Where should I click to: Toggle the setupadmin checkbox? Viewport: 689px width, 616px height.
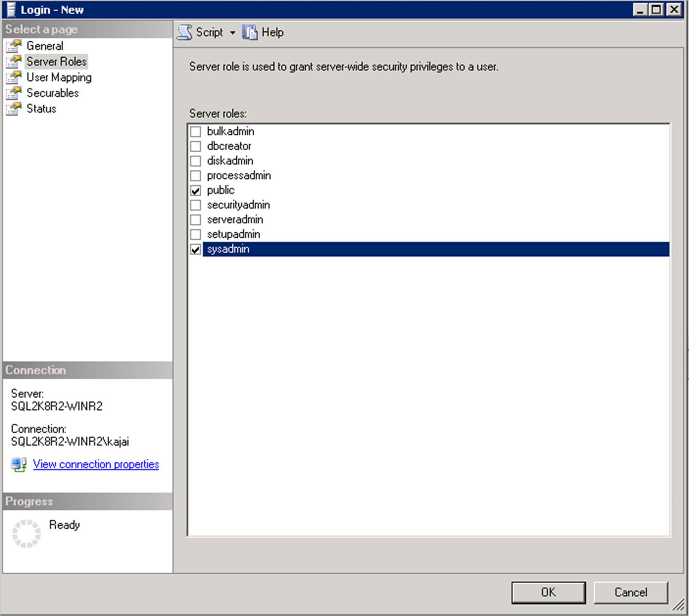point(196,234)
